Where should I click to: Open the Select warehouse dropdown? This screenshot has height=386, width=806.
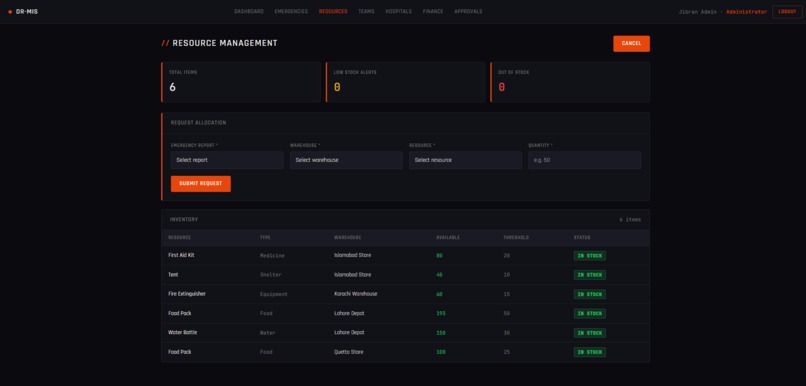point(346,160)
